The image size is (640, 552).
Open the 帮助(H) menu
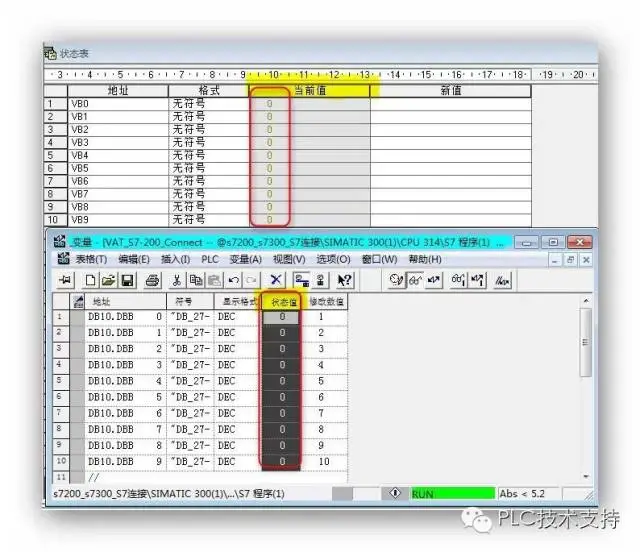click(425, 259)
